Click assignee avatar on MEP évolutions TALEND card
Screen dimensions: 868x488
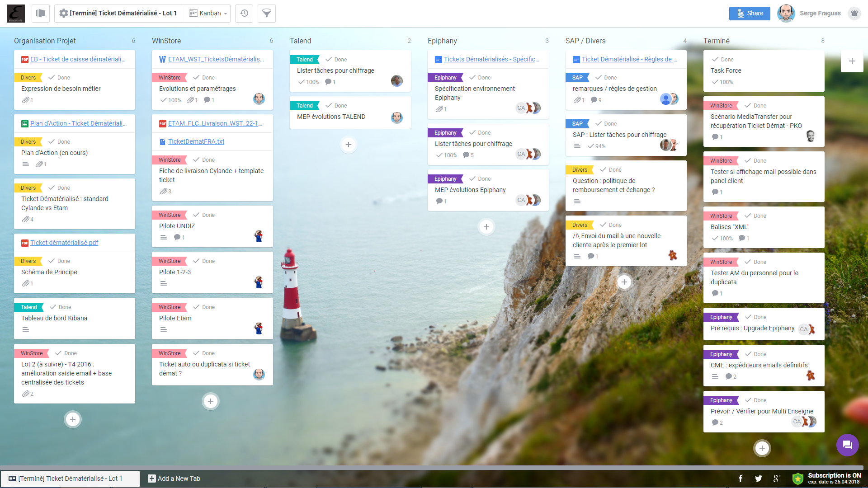397,118
